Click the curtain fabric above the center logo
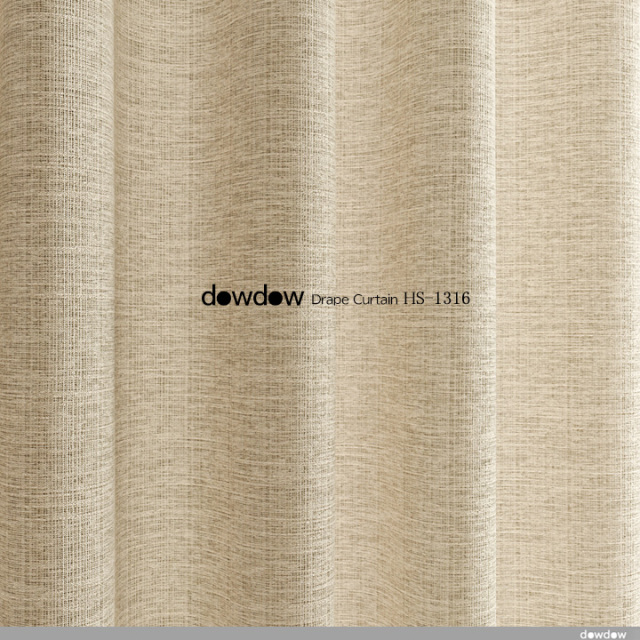The image size is (640, 640). coord(320,150)
